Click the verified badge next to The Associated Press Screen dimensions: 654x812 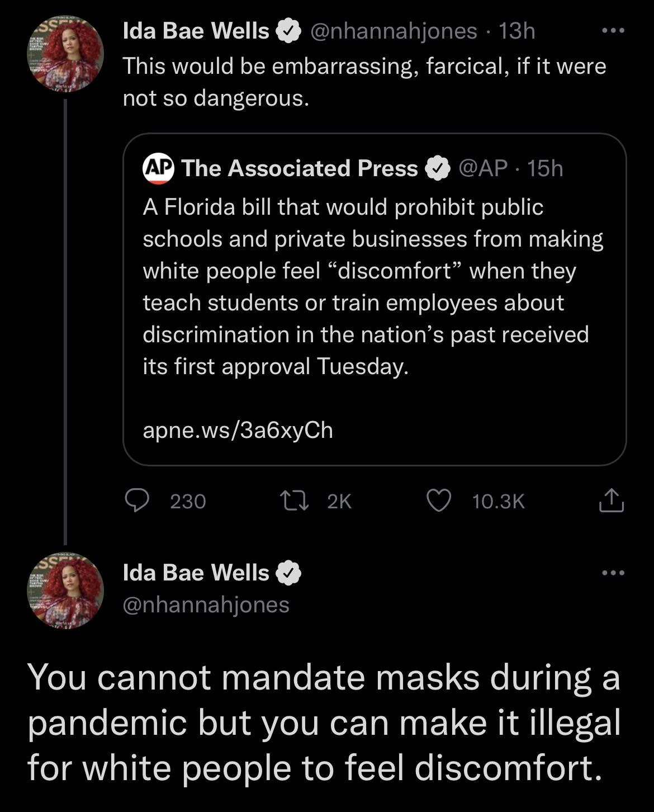tap(439, 168)
